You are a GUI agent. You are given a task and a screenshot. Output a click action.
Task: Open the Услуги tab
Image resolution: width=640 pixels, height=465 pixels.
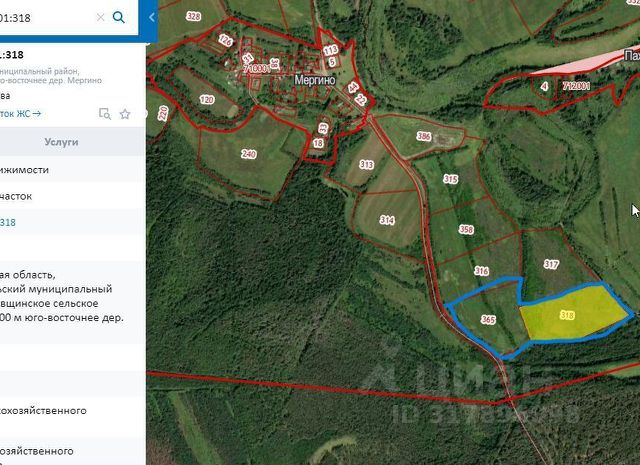coord(61,142)
